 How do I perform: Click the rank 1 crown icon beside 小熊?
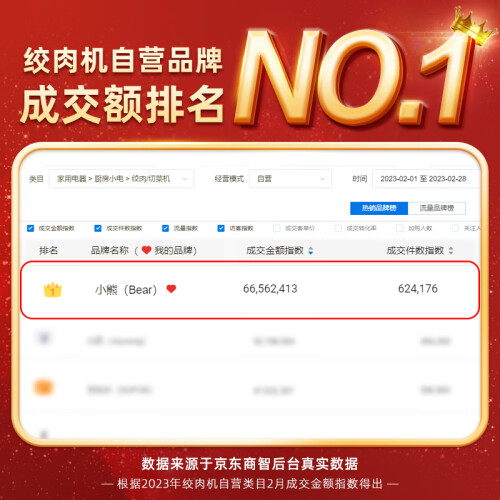point(53,289)
